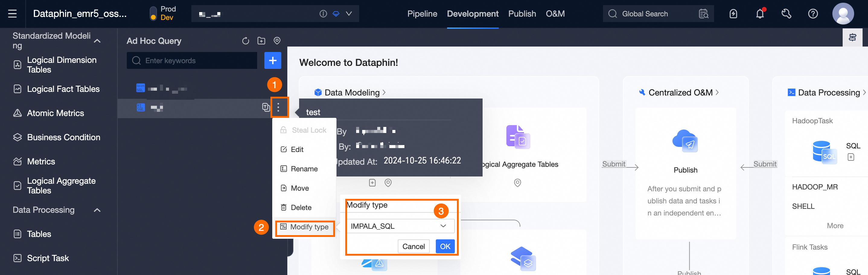Switch to the Development tab
The height and width of the screenshot is (275, 868).
472,14
